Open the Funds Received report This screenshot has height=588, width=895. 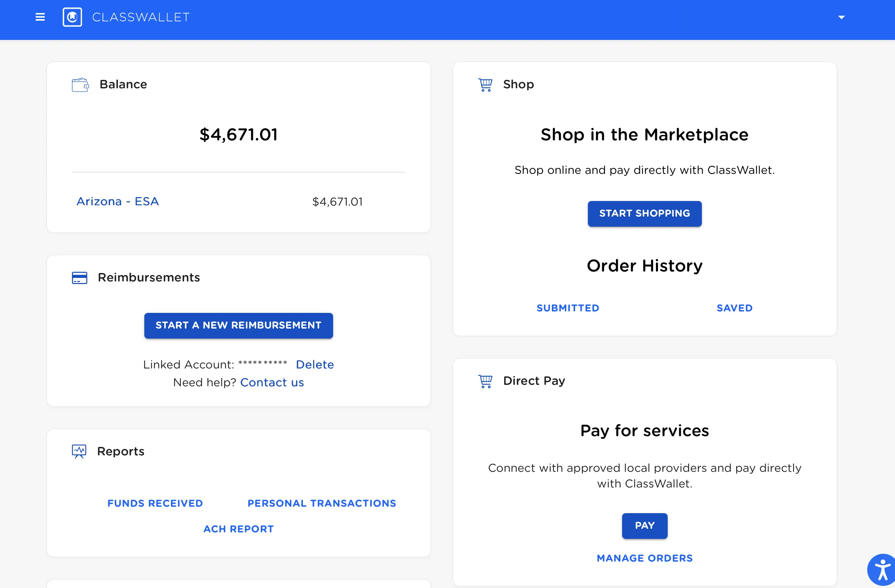click(155, 503)
